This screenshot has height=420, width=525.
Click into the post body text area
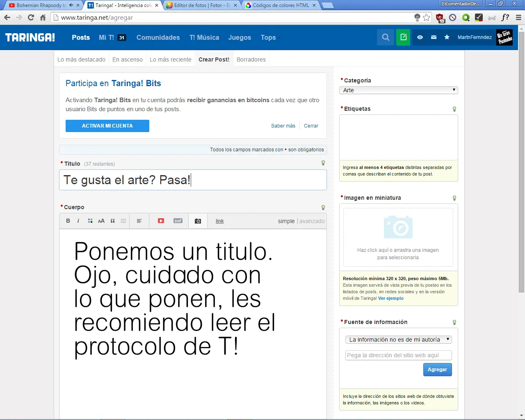pyautogui.click(x=193, y=324)
